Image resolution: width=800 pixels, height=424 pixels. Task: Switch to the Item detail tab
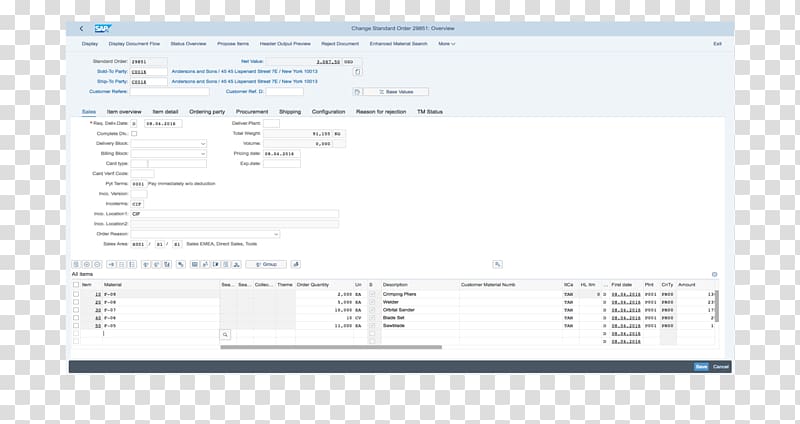(165, 112)
